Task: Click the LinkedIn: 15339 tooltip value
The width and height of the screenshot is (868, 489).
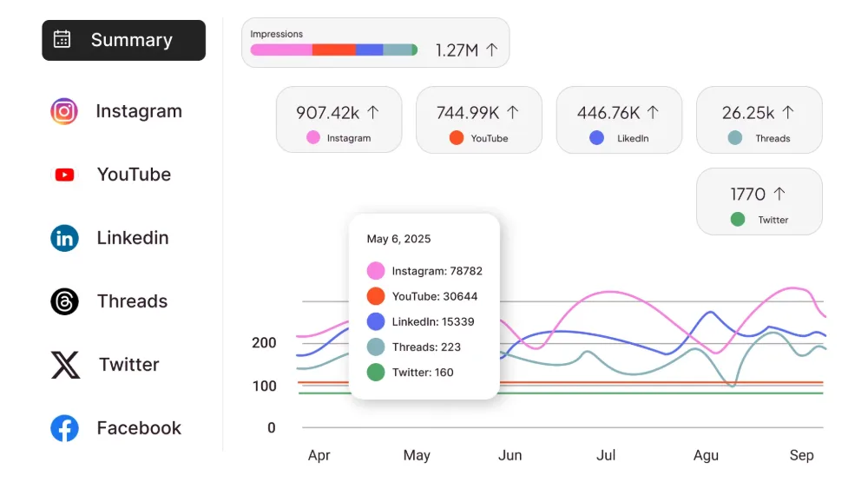Action: [433, 321]
